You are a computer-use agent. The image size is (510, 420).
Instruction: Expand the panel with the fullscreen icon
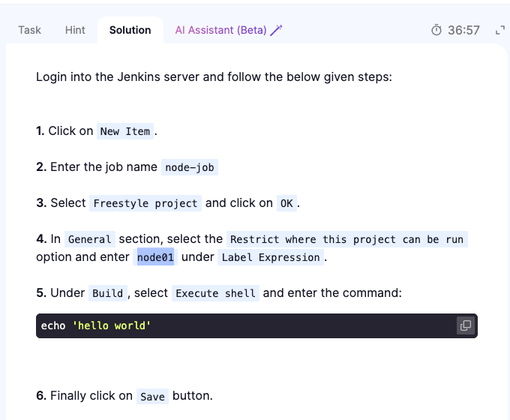(x=500, y=31)
